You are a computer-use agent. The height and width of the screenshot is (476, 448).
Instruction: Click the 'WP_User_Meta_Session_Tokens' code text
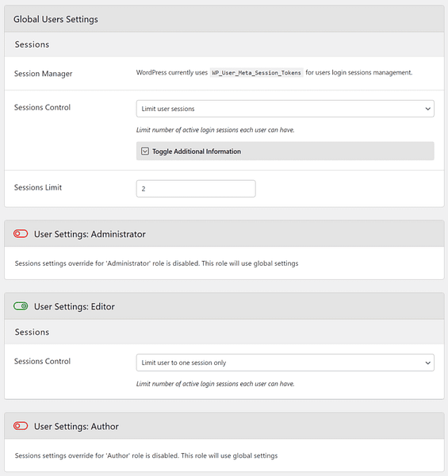256,72
